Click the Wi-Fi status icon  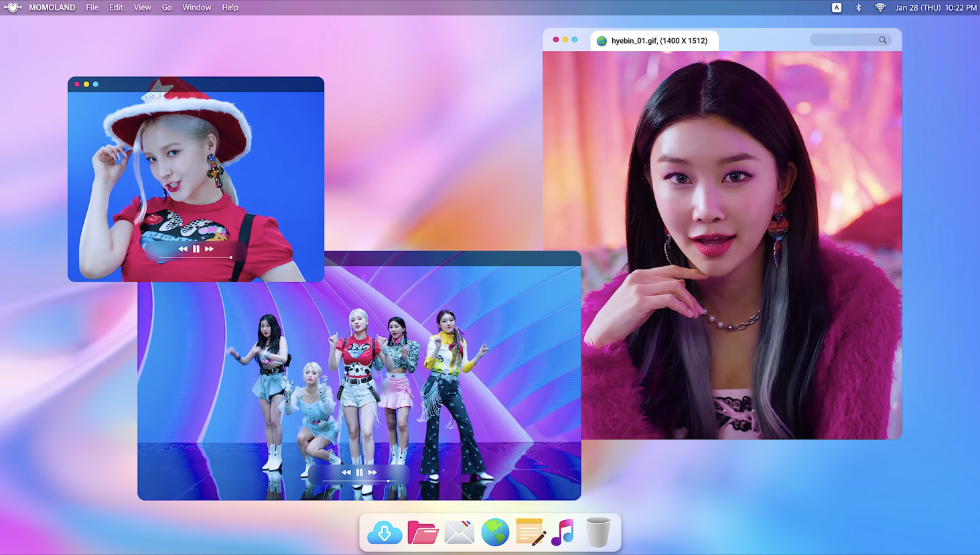click(x=880, y=7)
